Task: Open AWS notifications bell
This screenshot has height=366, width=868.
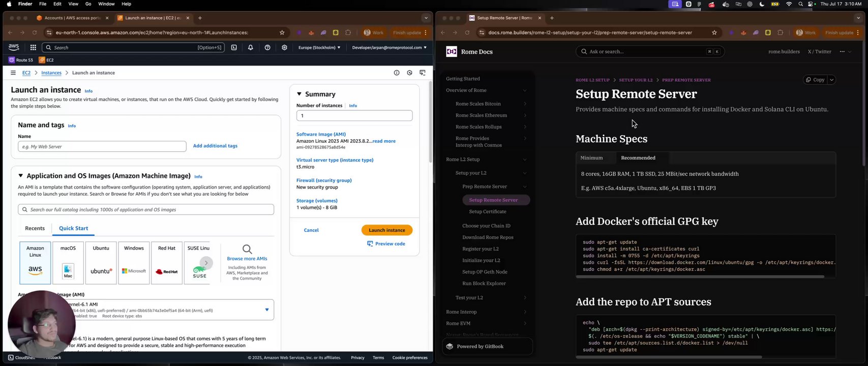Action: point(251,47)
